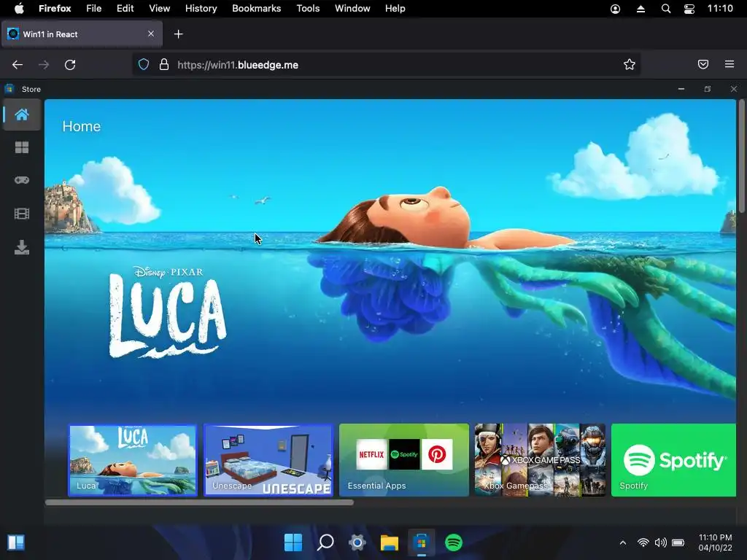Go back in Firefox
Image resolution: width=747 pixels, height=560 pixels.
(18, 65)
